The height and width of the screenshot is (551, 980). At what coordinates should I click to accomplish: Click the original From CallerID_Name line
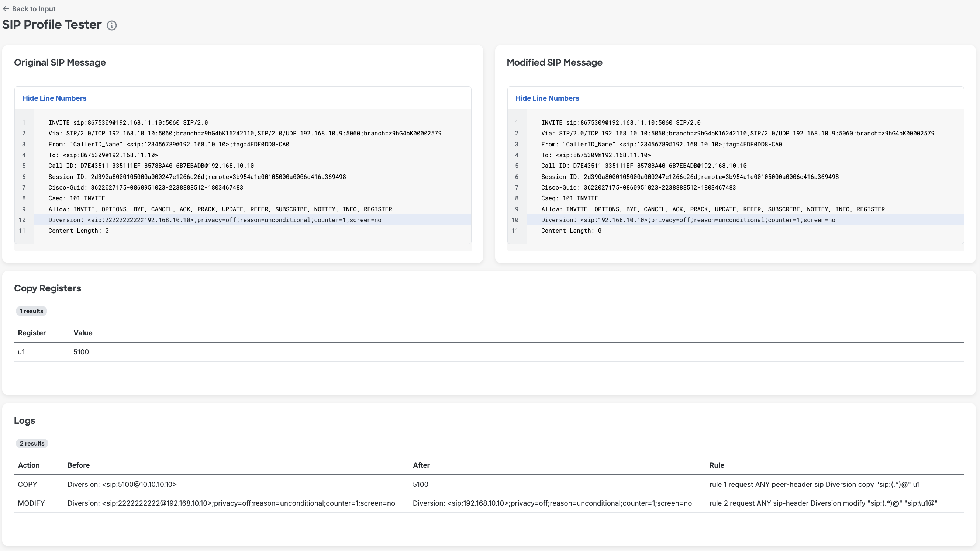tap(169, 144)
